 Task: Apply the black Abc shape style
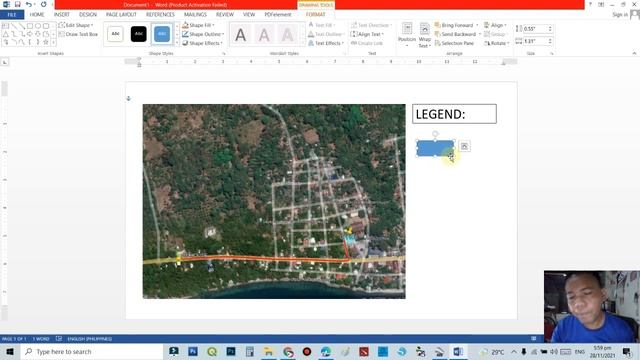coord(139,34)
